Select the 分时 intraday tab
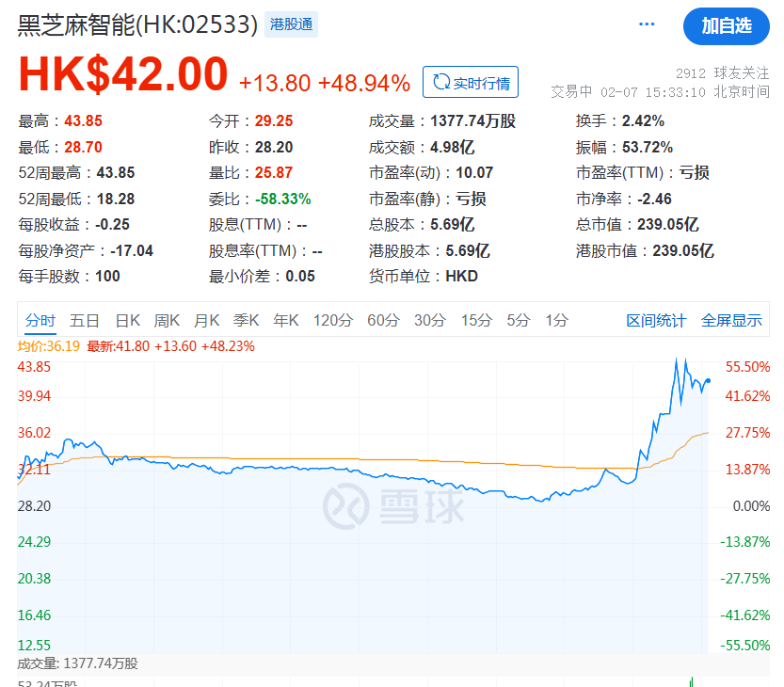This screenshot has width=784, height=687. coord(40,320)
